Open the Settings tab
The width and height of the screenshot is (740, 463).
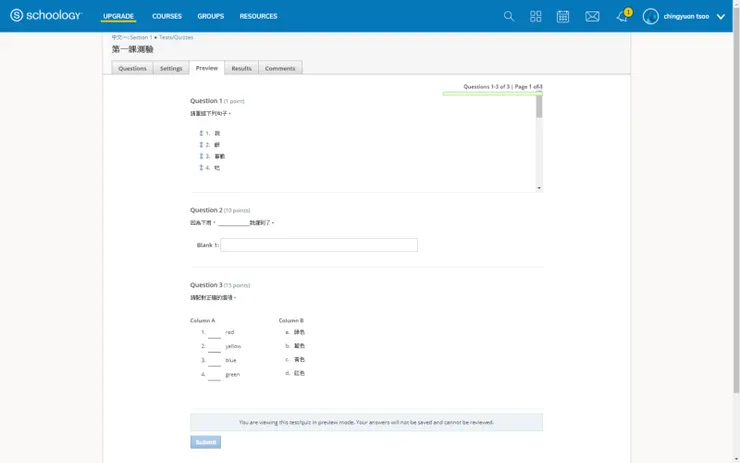coord(171,68)
